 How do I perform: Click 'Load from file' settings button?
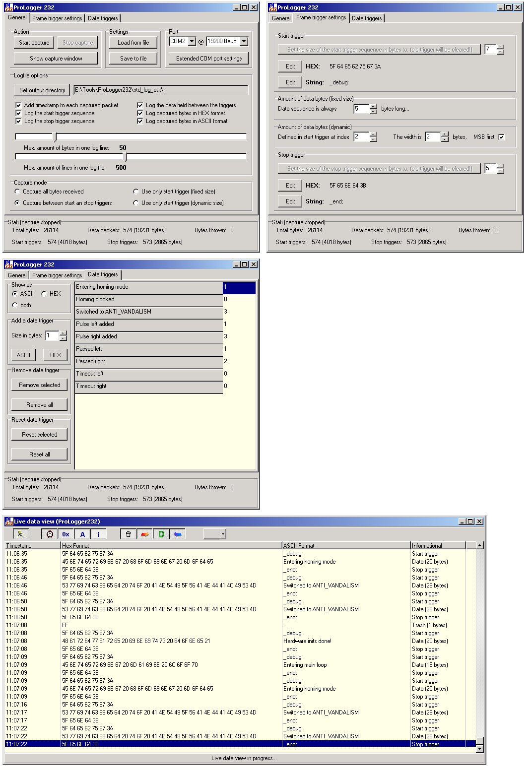133,43
